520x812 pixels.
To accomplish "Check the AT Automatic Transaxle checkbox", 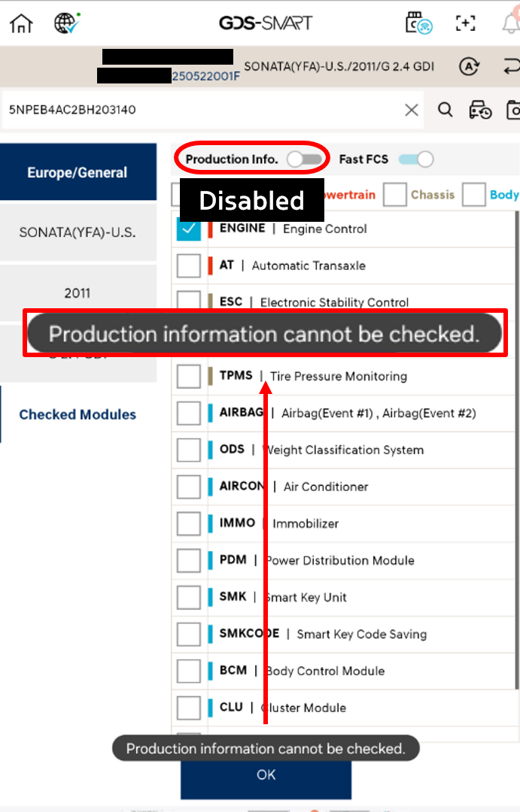I will tap(189, 265).
